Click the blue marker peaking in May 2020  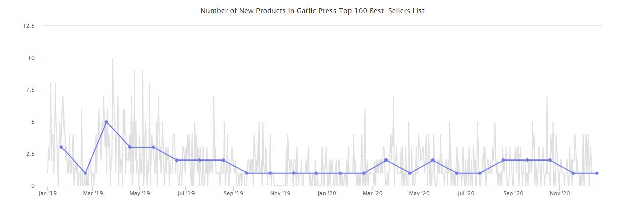click(x=433, y=160)
